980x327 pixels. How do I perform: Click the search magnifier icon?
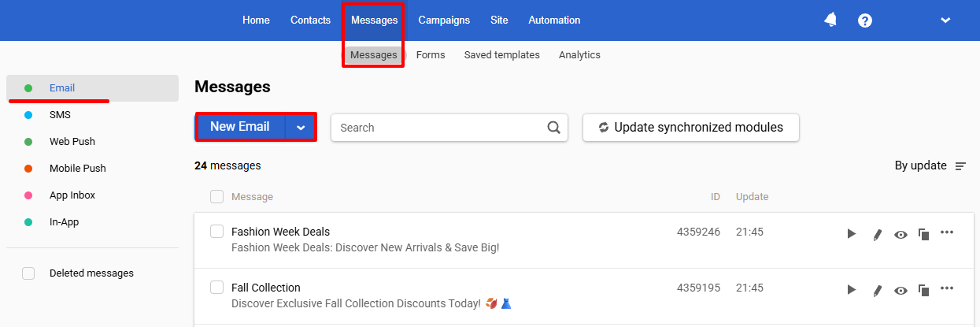click(x=554, y=127)
